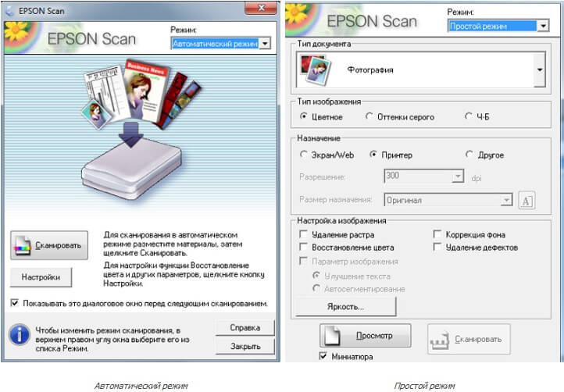Click the text orientation 'A' icon button
564x392 pixels.
(527, 201)
